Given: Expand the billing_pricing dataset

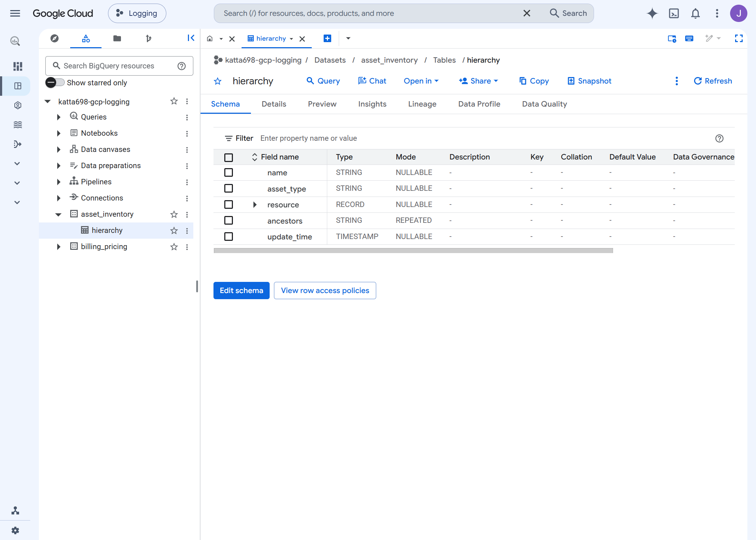Looking at the screenshot, I should (x=59, y=247).
